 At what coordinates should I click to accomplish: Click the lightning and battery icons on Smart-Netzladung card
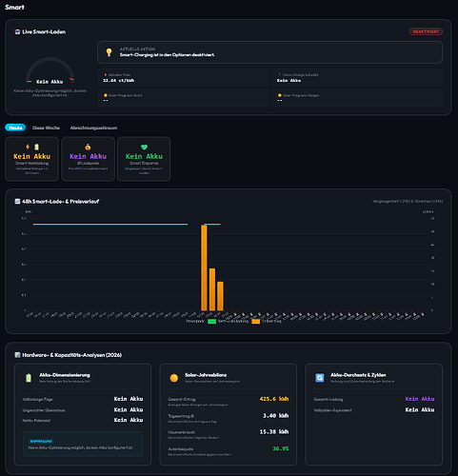coord(32,147)
